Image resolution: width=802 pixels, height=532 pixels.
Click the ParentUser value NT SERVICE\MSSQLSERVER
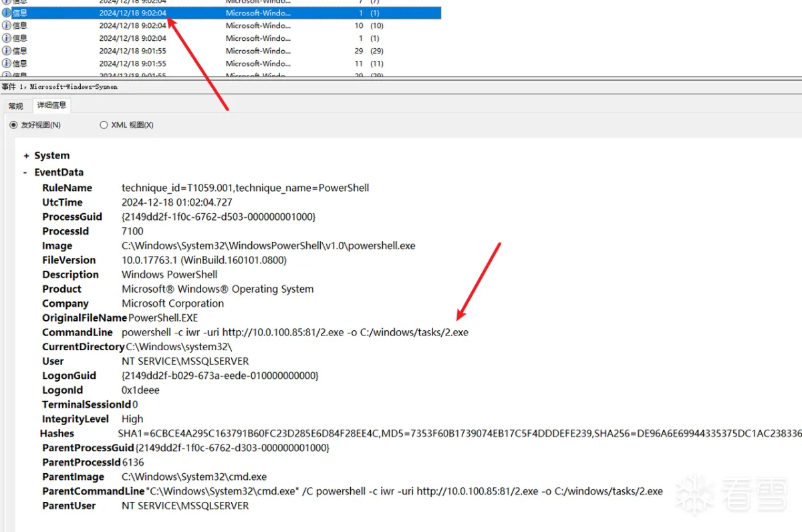click(185, 506)
